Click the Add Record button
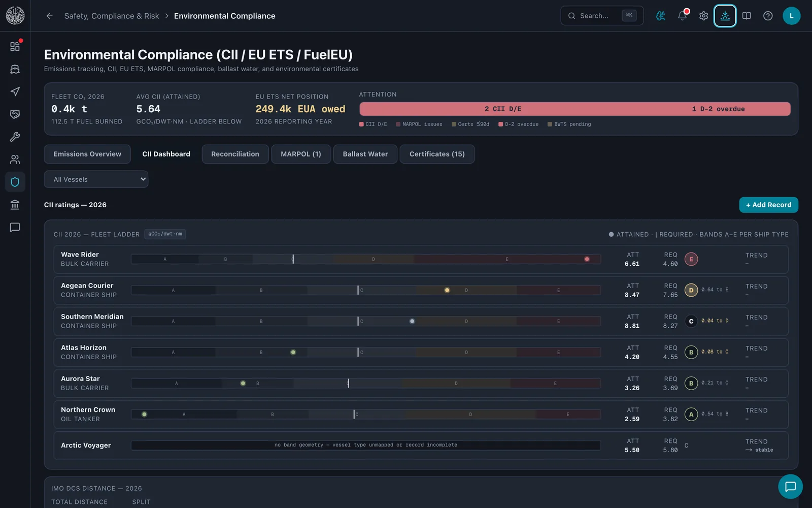812x508 pixels. pos(768,205)
